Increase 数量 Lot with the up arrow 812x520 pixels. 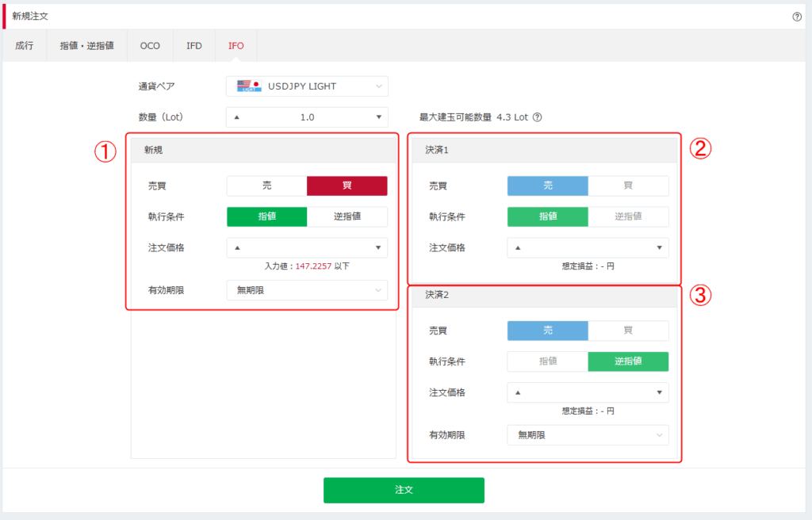point(236,117)
